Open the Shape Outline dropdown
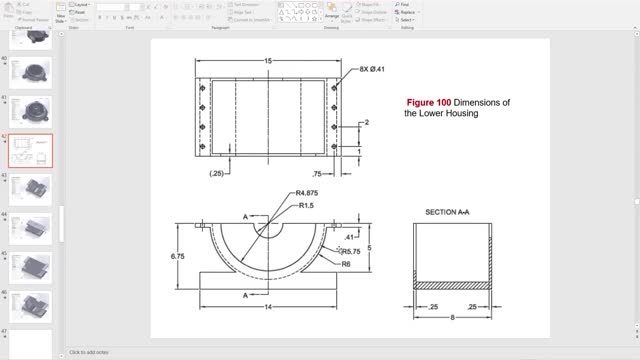The height and width of the screenshot is (360, 640). click(x=371, y=12)
